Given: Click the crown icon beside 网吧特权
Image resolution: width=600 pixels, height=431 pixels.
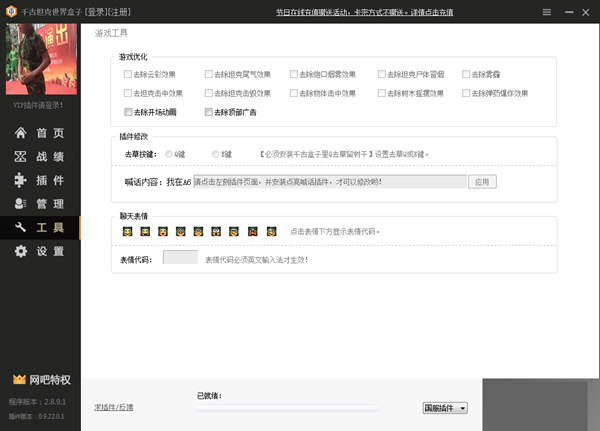Looking at the screenshot, I should (x=19, y=379).
